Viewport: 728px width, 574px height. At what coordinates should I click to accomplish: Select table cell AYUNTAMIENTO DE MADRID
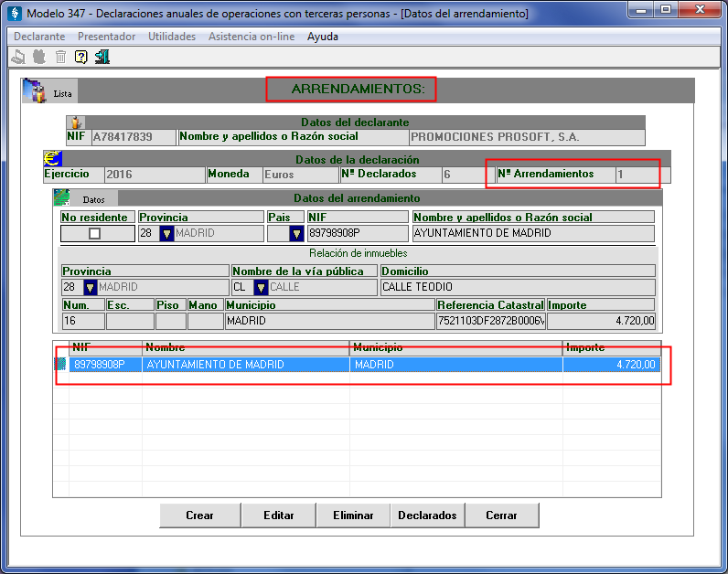pos(246,365)
